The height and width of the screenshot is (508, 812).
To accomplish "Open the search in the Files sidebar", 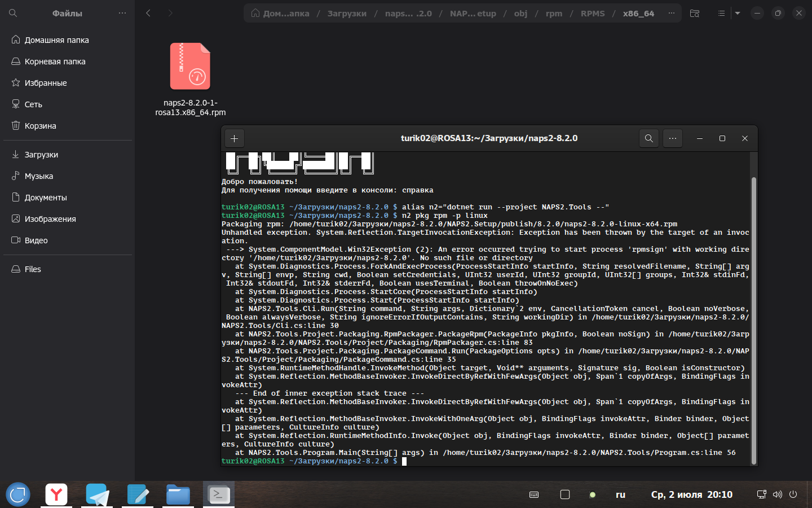I will click(x=13, y=13).
